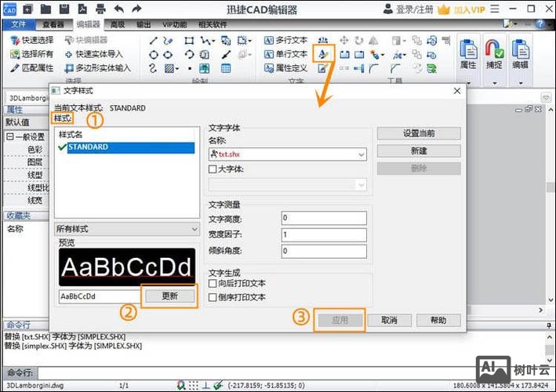Image resolution: width=556 pixels, height=392 pixels.
Task: Open the Text Style tool in ribbon
Action: click(x=323, y=54)
